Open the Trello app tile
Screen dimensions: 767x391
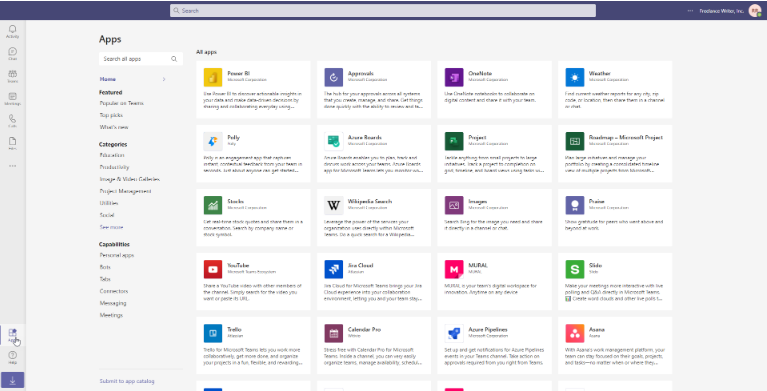253,345
